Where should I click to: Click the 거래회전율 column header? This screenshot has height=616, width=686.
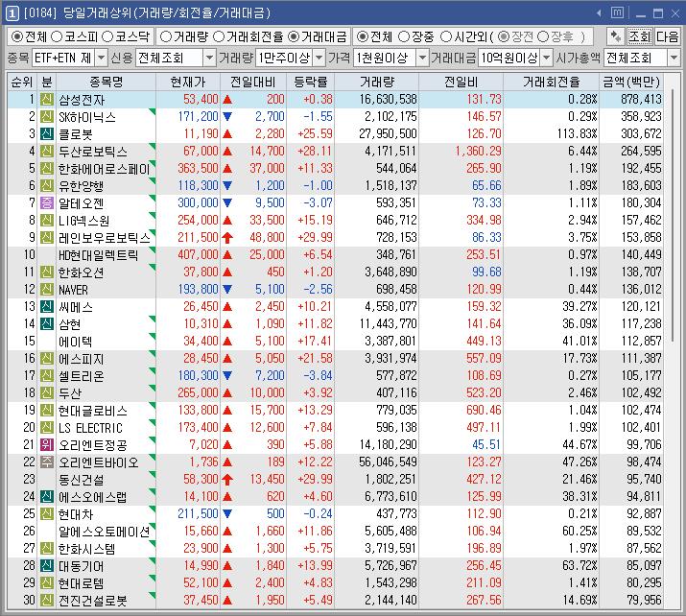tap(552, 82)
